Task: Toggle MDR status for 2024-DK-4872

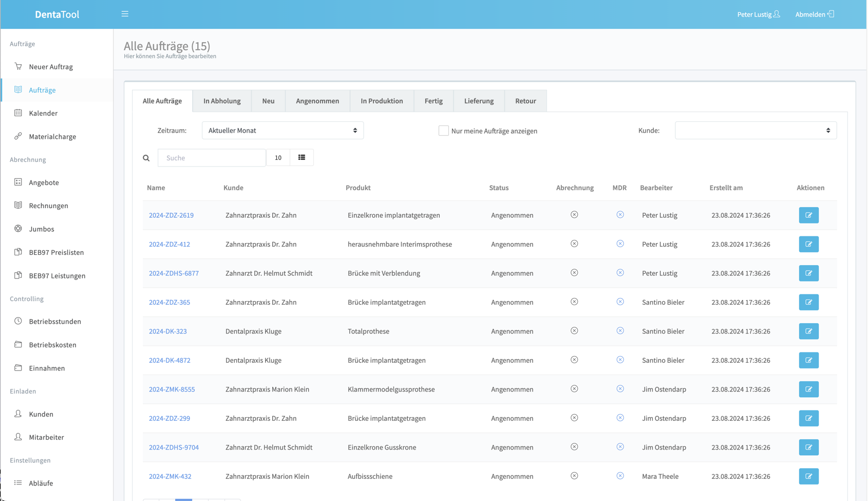Action: (x=620, y=360)
